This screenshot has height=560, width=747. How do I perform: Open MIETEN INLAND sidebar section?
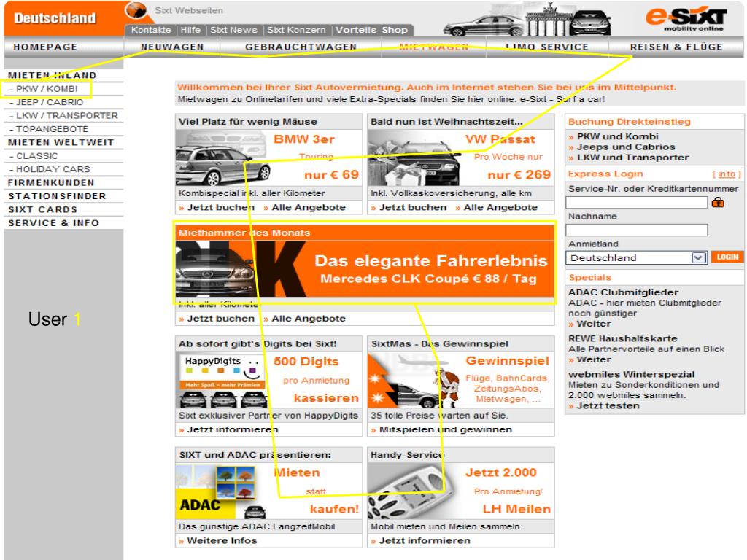53,75
